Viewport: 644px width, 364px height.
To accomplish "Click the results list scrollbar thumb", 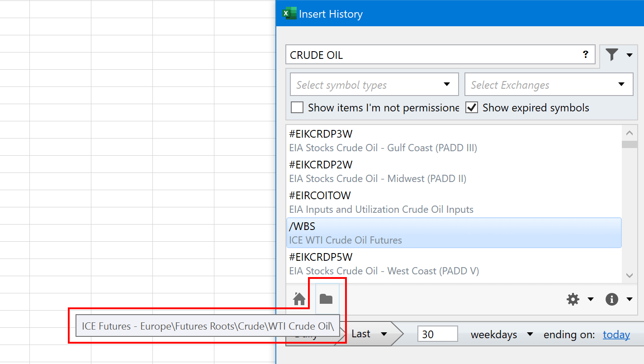I will coord(630,144).
